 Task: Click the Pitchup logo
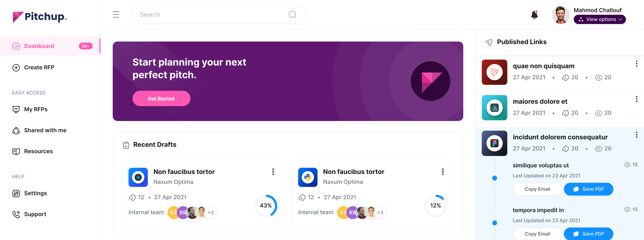(40, 17)
